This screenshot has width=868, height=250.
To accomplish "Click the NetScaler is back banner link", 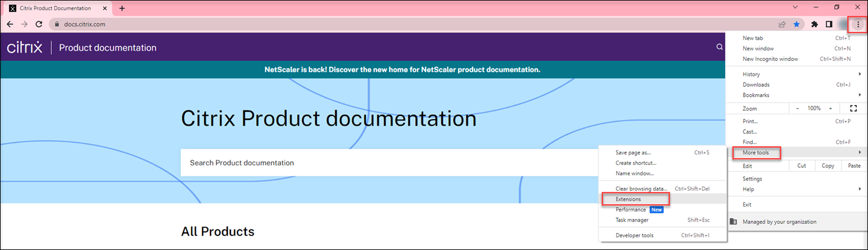I will (402, 69).
